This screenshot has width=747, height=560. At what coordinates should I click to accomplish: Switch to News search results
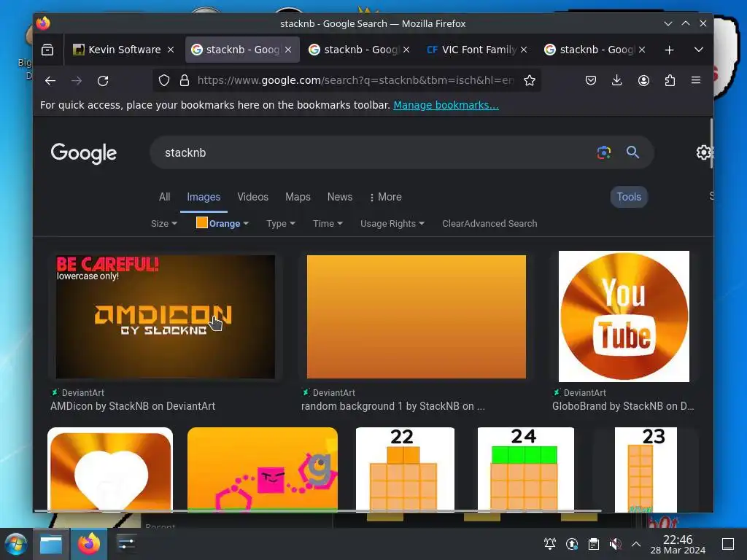click(x=340, y=197)
